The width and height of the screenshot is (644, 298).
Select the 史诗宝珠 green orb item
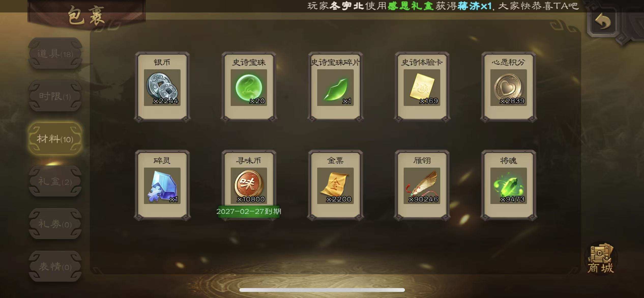pos(249,87)
